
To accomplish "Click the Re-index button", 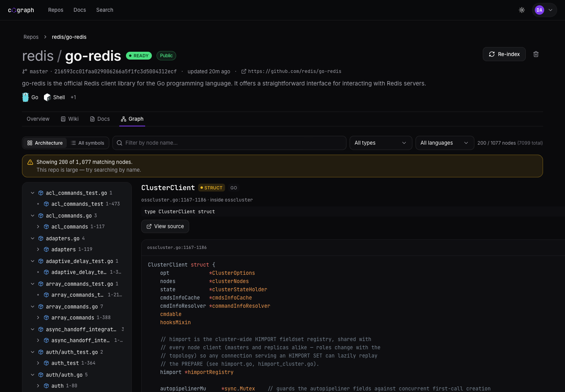I will (504, 54).
